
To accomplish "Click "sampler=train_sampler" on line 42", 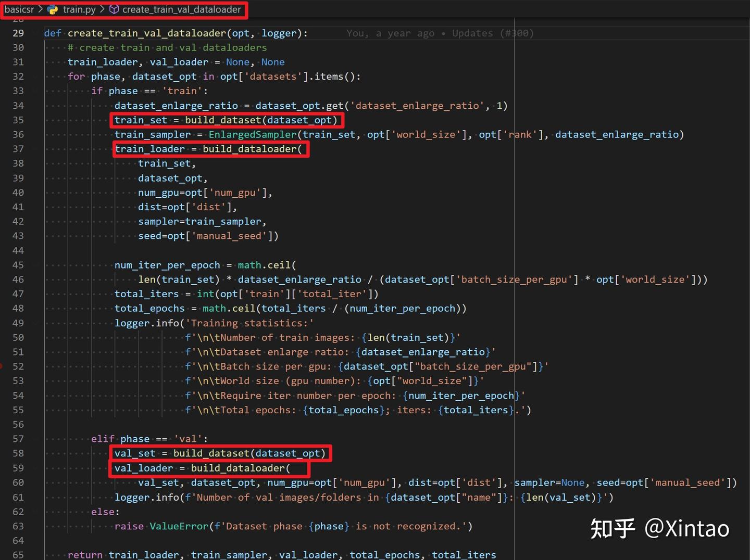I will coord(199,222).
